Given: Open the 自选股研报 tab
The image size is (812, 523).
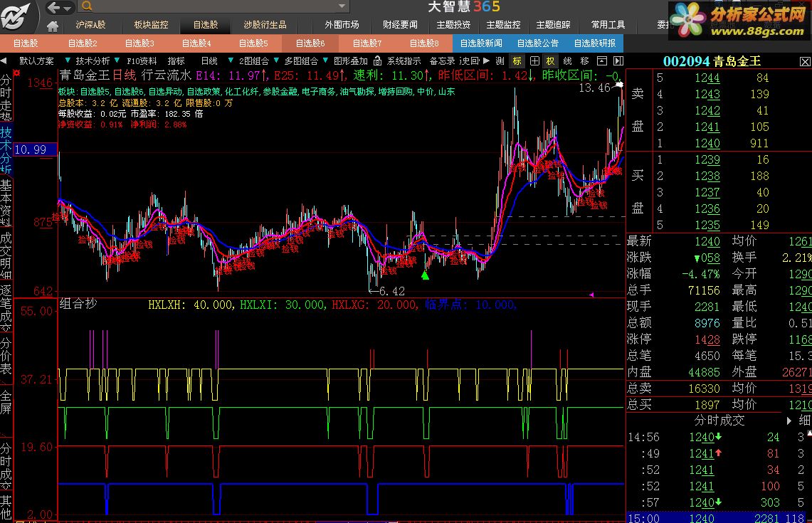Looking at the screenshot, I should point(595,43).
